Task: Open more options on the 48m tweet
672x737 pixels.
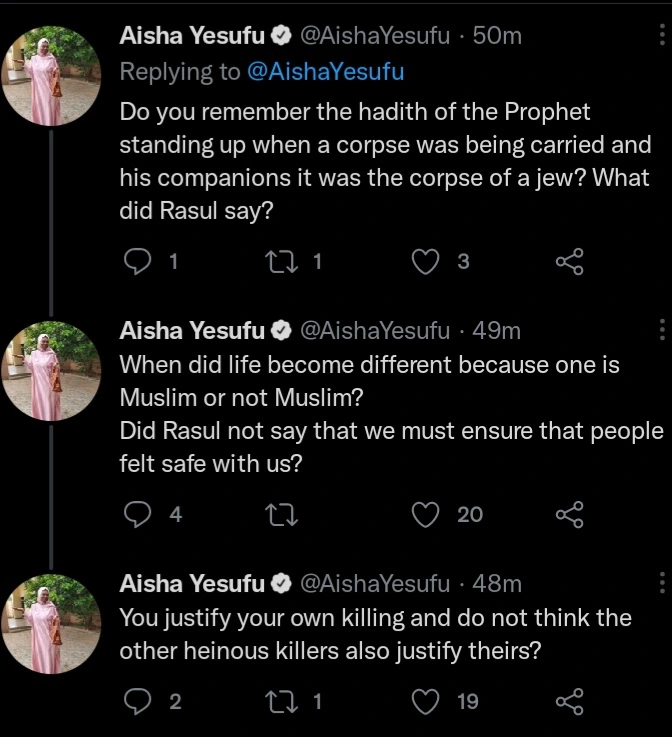Action: pos(662,583)
